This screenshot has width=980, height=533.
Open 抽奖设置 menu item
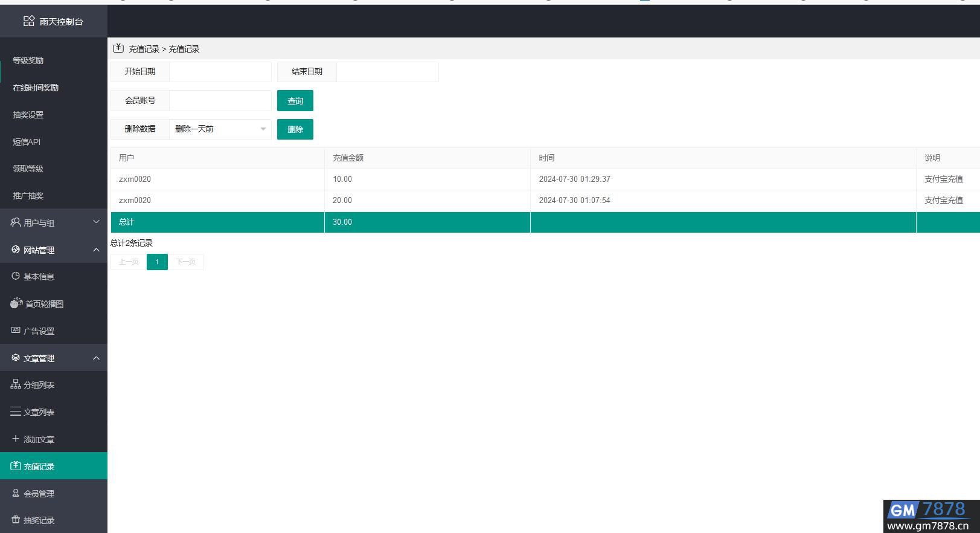click(28, 115)
